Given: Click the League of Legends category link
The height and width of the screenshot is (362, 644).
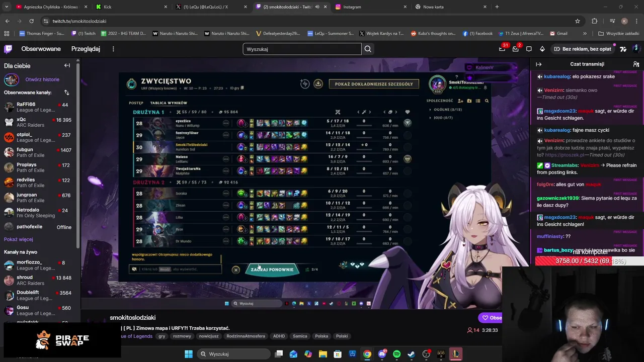Looking at the screenshot, I should click(x=136, y=336).
